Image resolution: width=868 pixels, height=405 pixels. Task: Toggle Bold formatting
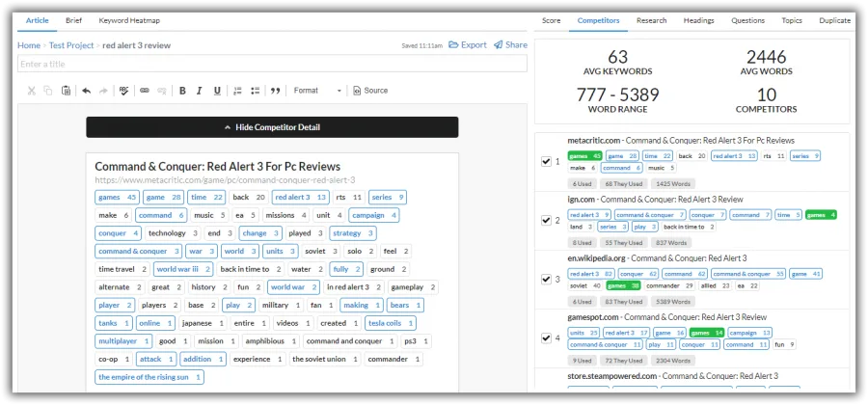[x=182, y=91]
